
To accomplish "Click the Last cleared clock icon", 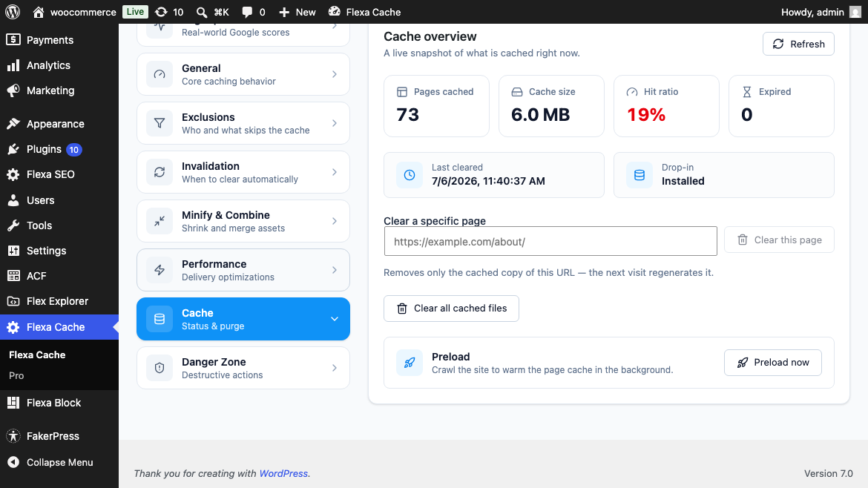I will pos(410,175).
